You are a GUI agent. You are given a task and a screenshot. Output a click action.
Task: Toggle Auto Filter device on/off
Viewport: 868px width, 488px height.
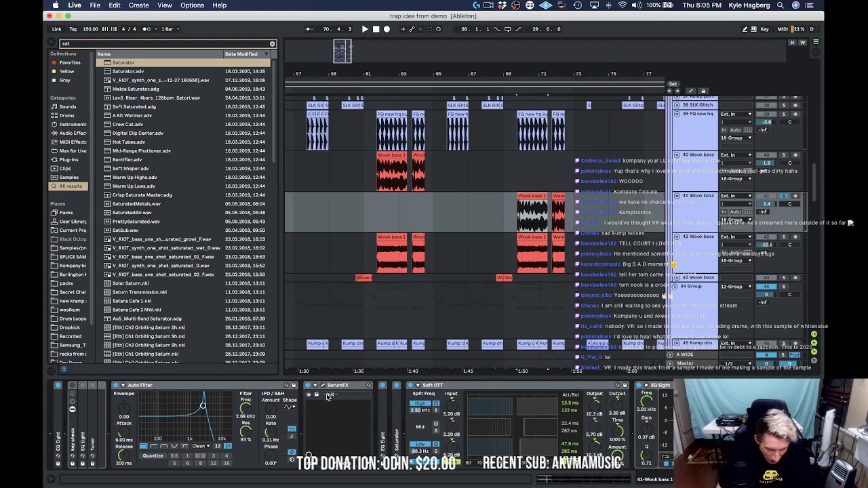(115, 385)
